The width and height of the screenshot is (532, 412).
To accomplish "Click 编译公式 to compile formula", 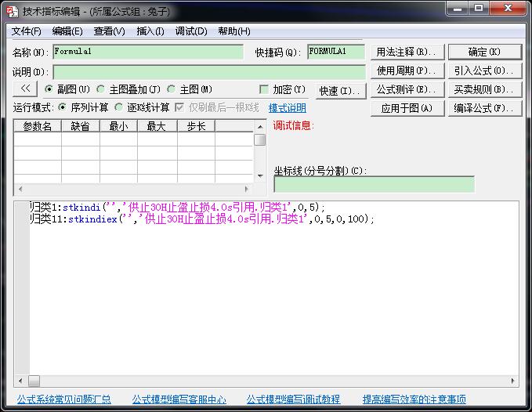I will (x=484, y=108).
